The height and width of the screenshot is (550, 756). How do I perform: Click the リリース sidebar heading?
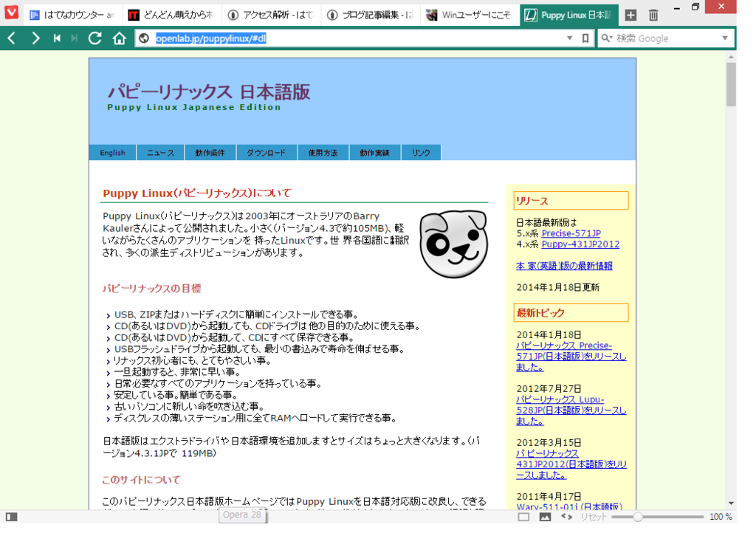click(571, 201)
